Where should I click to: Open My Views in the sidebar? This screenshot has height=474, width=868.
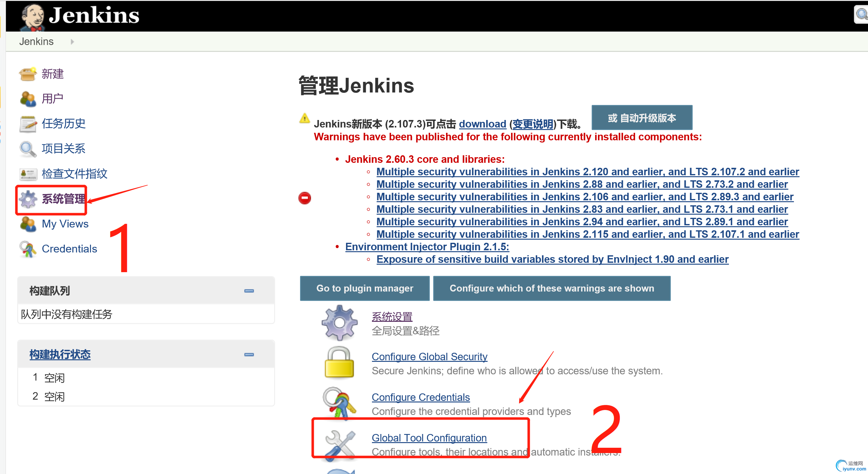tap(65, 224)
